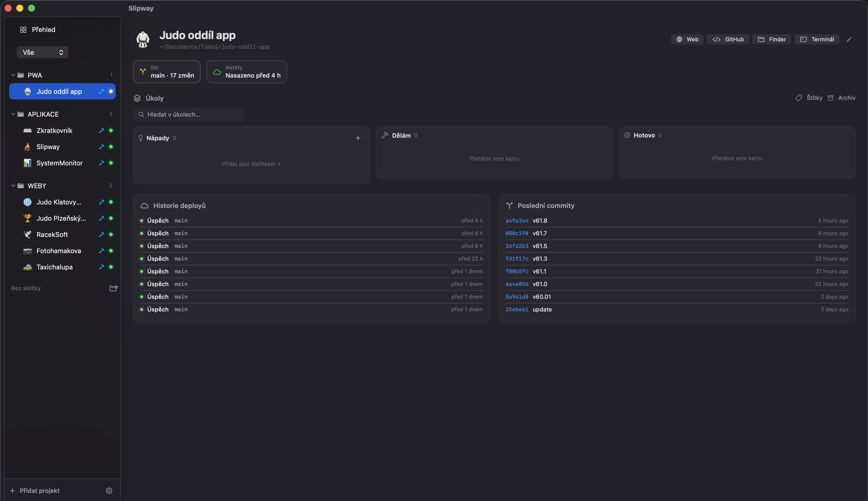Click the pencil edit project icon

849,39
